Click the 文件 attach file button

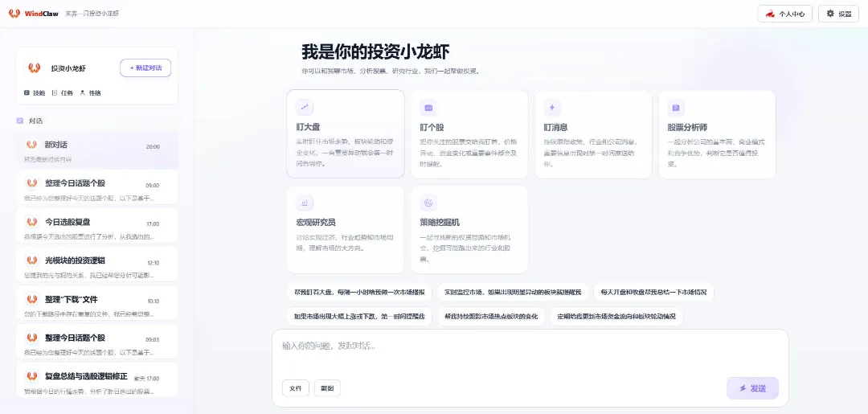click(x=296, y=388)
